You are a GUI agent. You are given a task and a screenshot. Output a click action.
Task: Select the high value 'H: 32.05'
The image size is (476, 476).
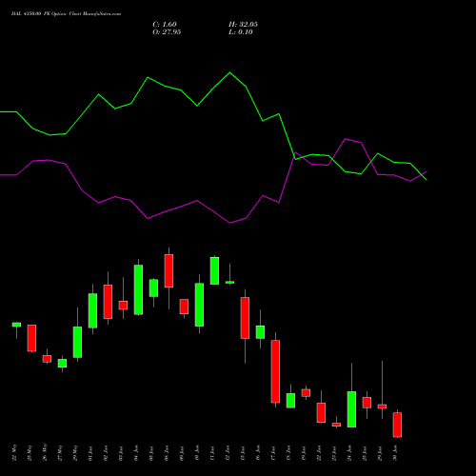[x=243, y=24]
